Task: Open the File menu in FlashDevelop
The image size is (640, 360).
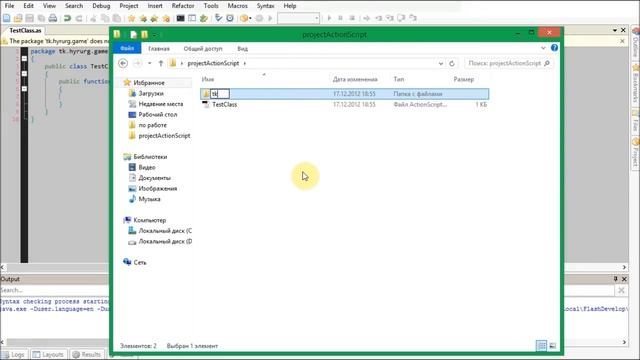Action: (x=9, y=6)
